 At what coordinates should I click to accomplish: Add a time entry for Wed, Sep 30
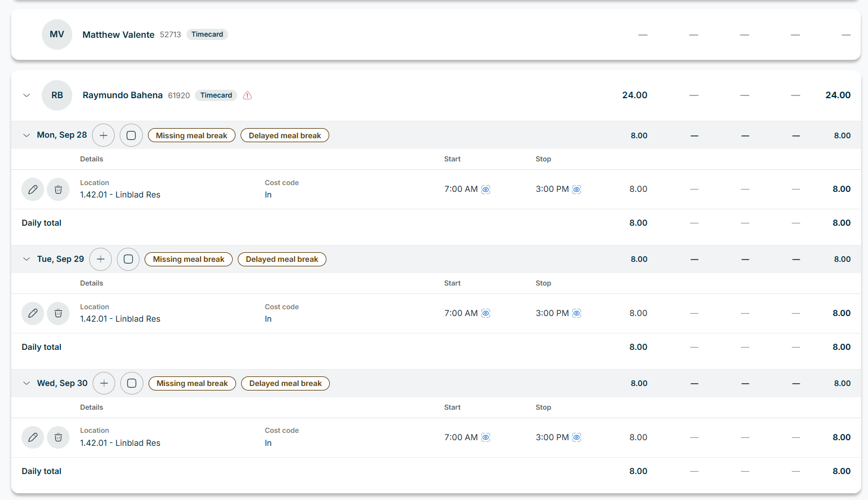[104, 383]
